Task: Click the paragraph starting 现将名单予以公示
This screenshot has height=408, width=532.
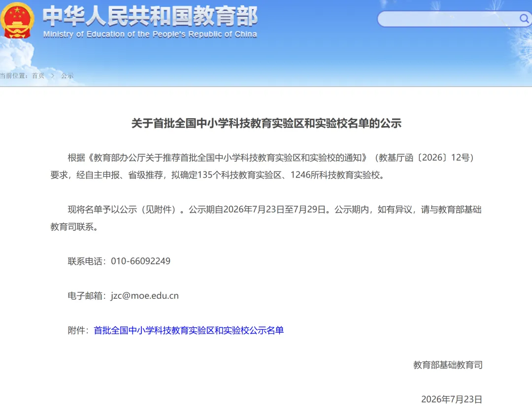Action: (x=266, y=218)
